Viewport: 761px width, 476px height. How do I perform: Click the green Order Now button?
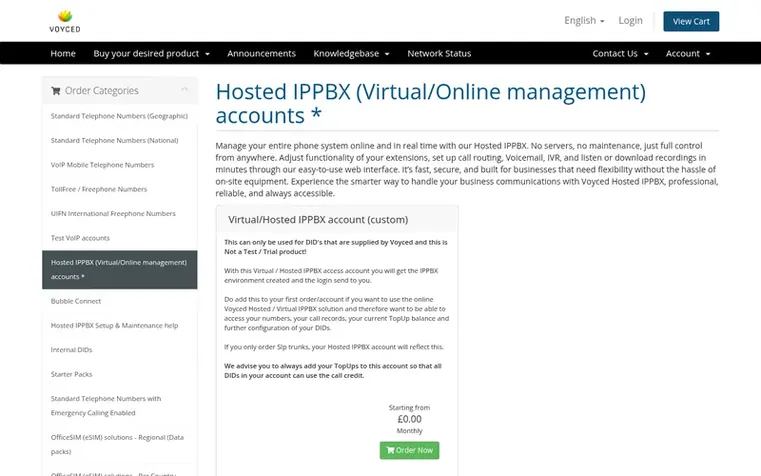coord(409,450)
